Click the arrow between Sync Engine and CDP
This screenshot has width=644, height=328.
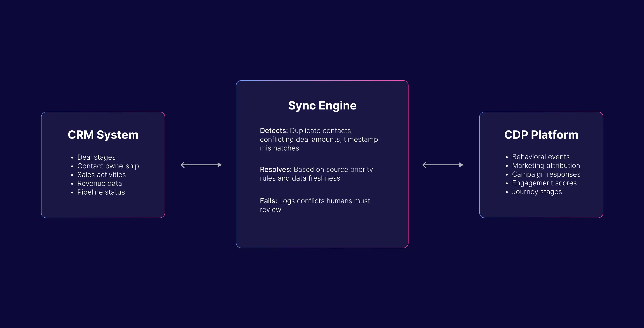(443, 165)
